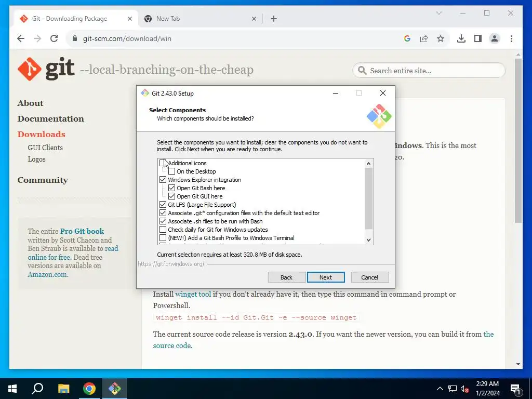
Task: Click the component list scroll up arrow
Action: pyautogui.click(x=368, y=164)
